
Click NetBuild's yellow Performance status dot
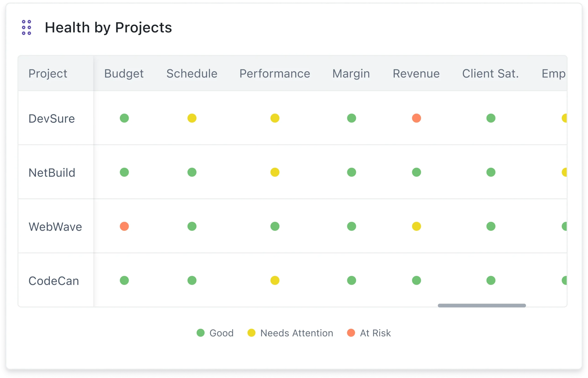[x=275, y=172]
